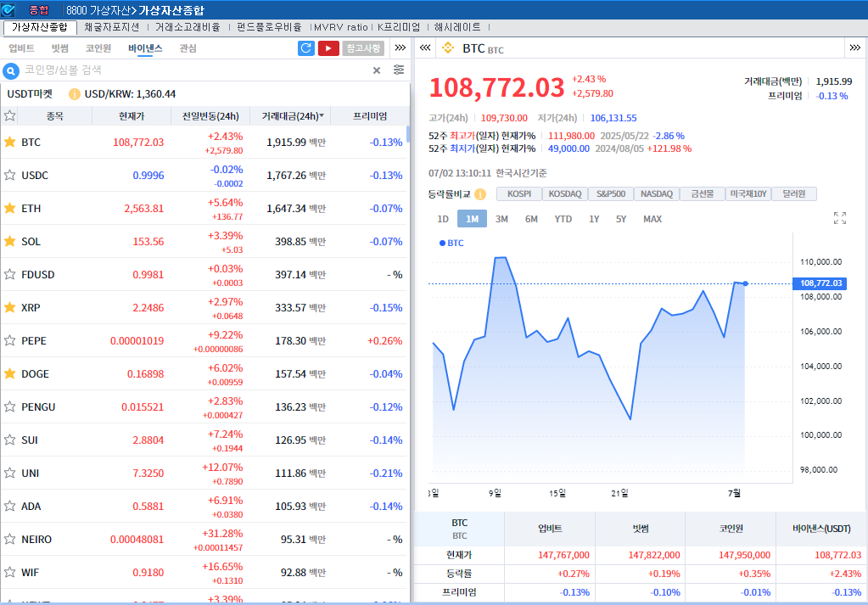Compare with NASDAQ index button

(657, 194)
